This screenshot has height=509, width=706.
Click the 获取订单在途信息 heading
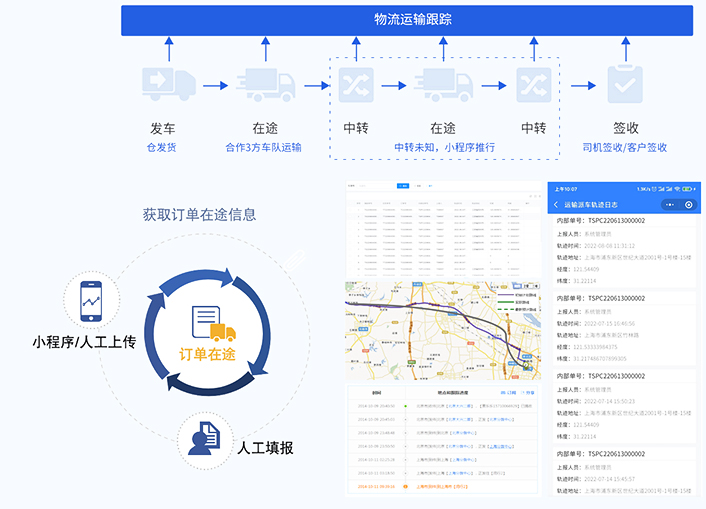click(x=199, y=214)
